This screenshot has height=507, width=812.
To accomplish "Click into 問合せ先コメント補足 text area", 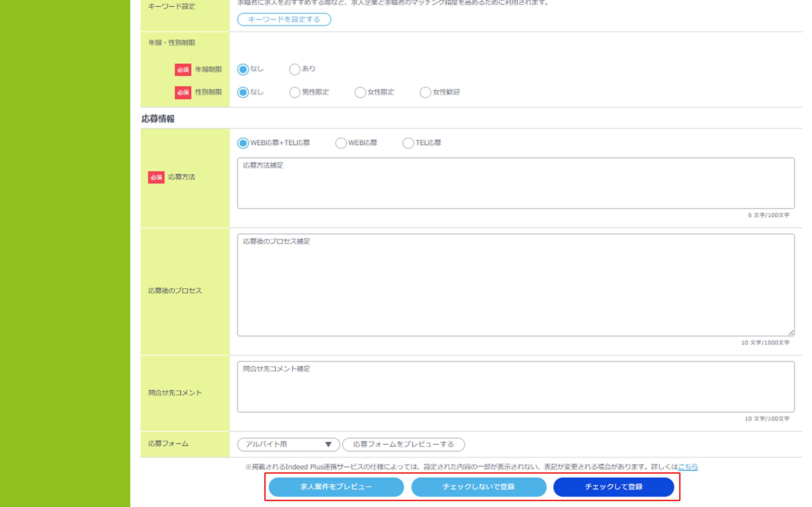I will (x=515, y=387).
